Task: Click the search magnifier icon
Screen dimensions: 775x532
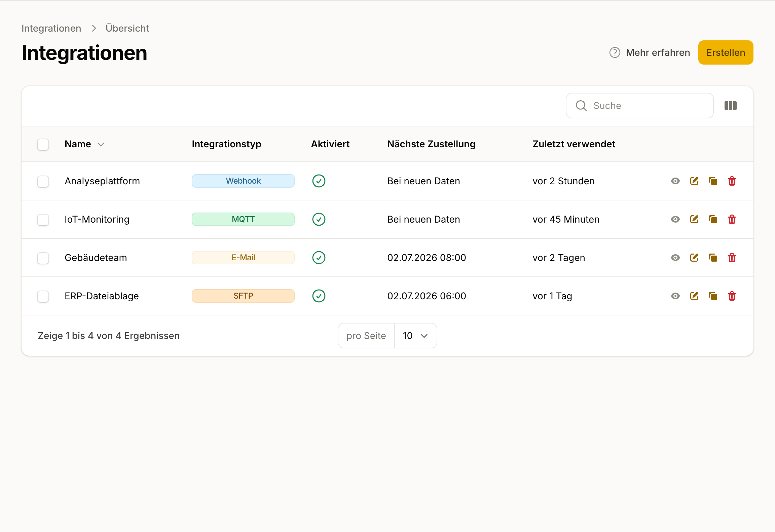Action: [581, 106]
